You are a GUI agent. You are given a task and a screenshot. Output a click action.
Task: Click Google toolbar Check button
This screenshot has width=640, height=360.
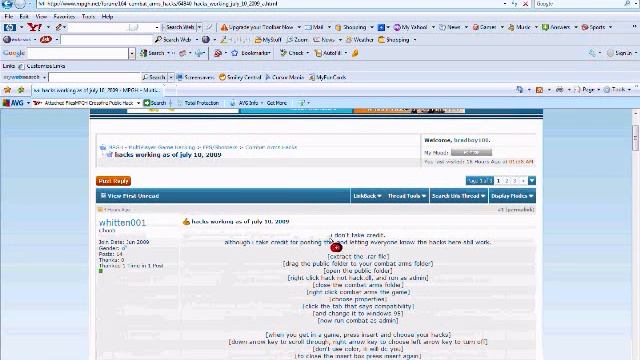[292, 53]
